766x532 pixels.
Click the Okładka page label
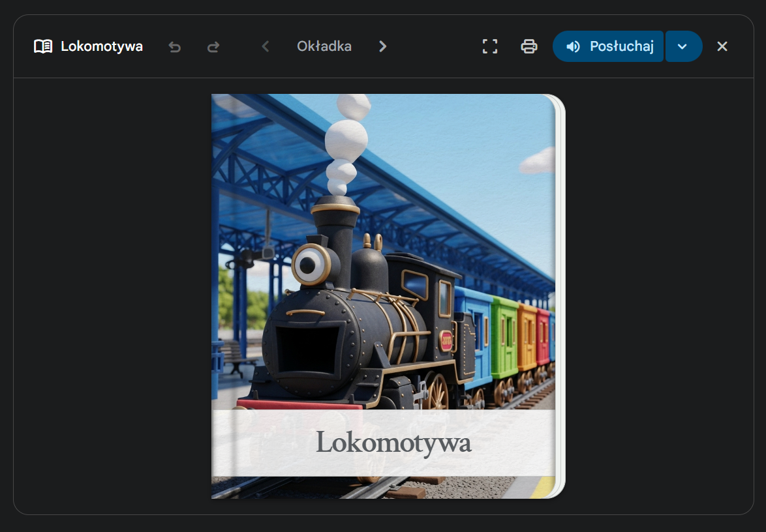(324, 46)
